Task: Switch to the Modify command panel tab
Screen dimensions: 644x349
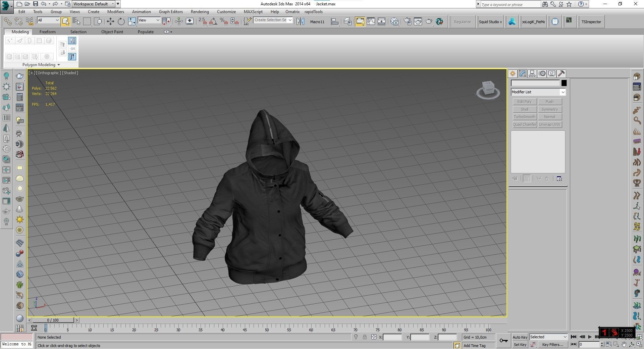Action: 522,73
